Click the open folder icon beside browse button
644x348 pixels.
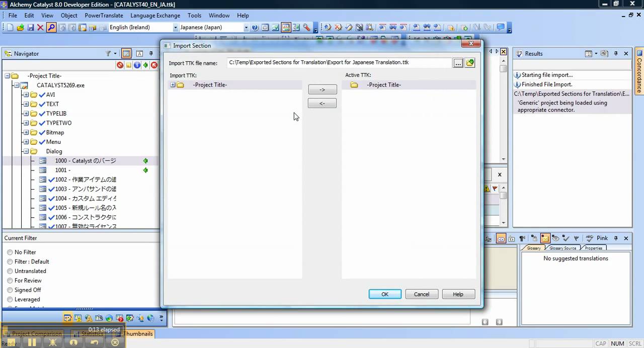(470, 63)
